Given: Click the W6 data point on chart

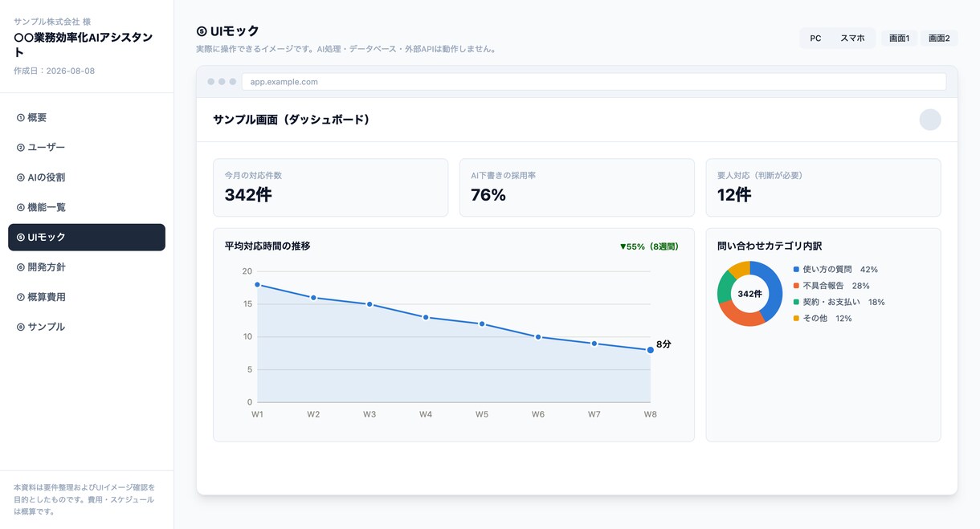Looking at the screenshot, I should [x=538, y=337].
